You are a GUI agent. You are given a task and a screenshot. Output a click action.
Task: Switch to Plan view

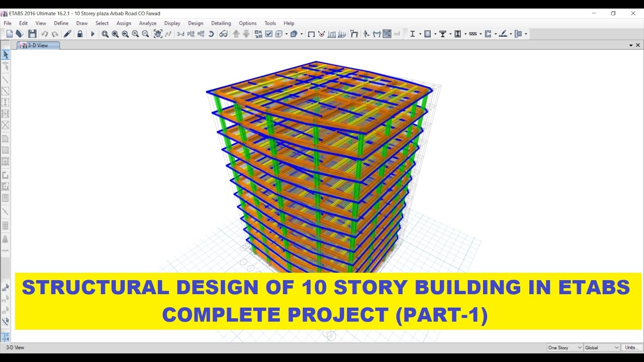[191, 34]
